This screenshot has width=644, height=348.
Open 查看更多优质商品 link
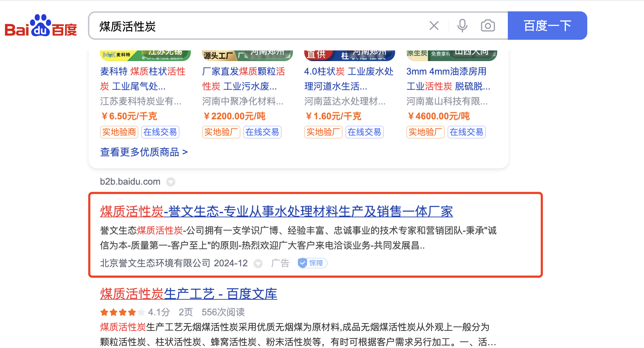(144, 152)
